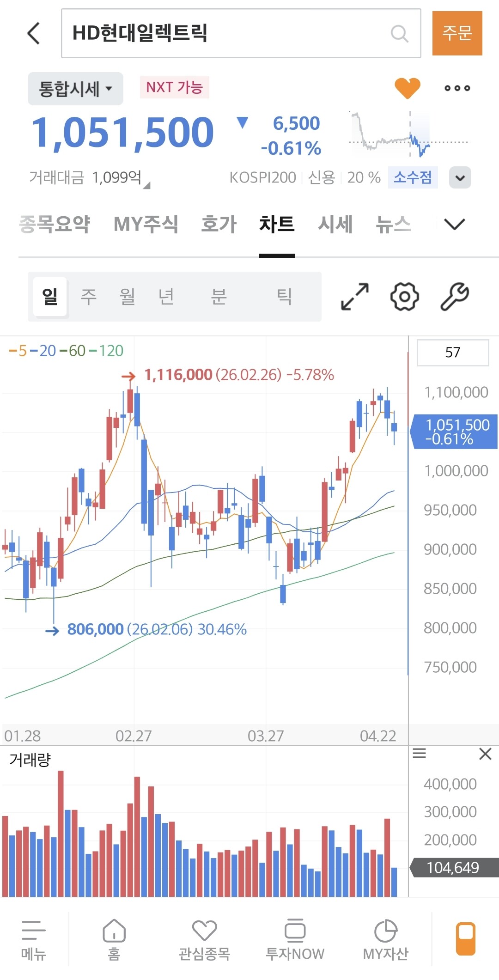Go to 홈 in bottom navigation
This screenshot has height=980, width=499.
tap(114, 940)
